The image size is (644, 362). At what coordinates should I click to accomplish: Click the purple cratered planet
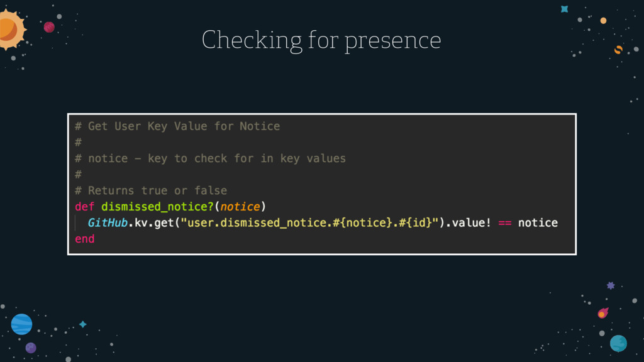pos(31,348)
